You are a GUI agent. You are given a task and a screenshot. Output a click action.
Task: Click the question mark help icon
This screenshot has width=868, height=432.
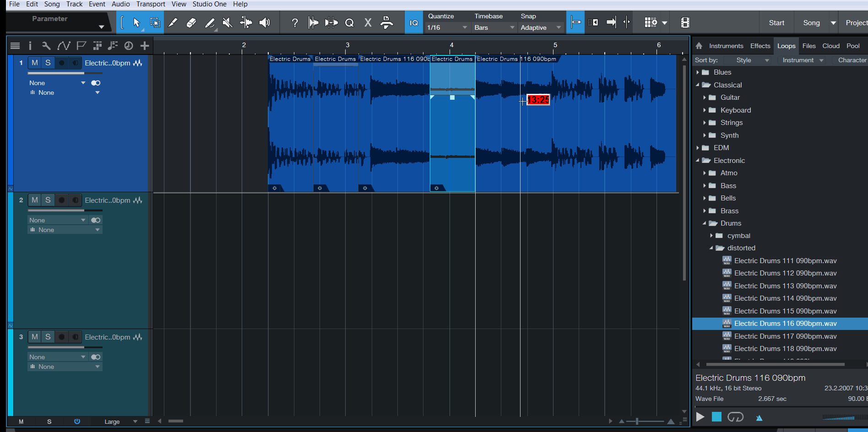click(295, 22)
